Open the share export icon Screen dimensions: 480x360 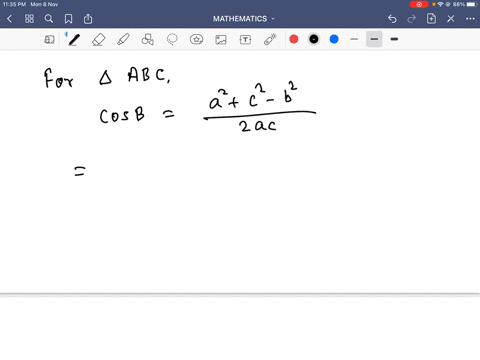pos(88,19)
